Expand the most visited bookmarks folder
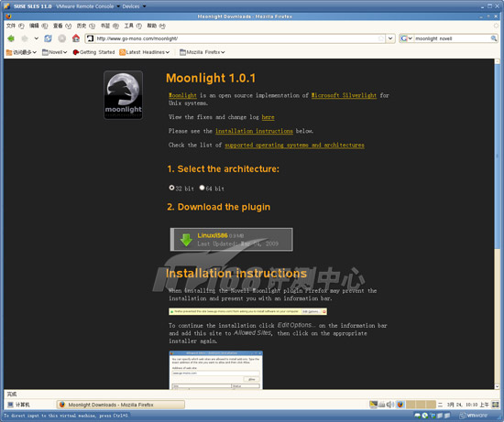This screenshot has height=422, width=504. pyautogui.click(x=21, y=52)
